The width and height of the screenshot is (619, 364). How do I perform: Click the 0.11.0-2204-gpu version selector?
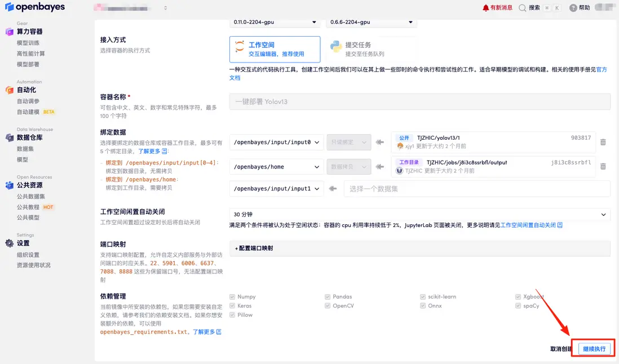click(275, 22)
